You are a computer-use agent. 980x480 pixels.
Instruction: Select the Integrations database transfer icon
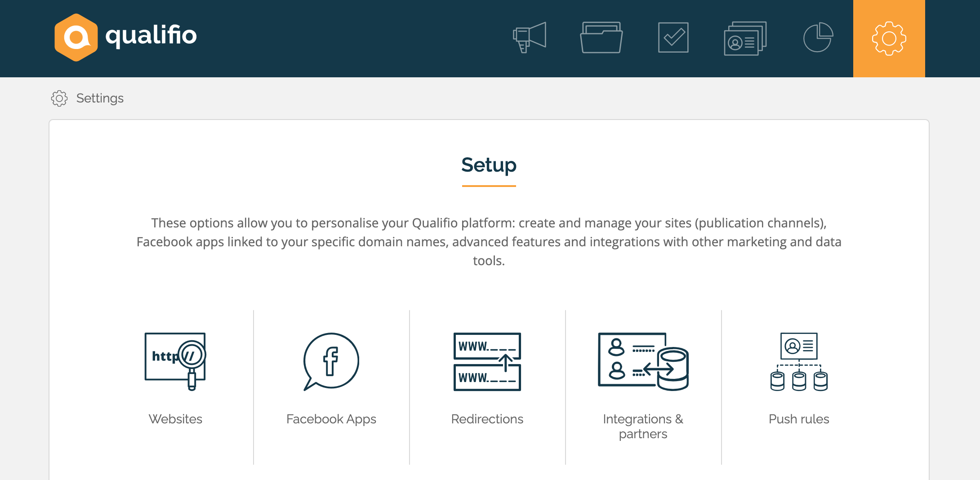[x=643, y=361]
